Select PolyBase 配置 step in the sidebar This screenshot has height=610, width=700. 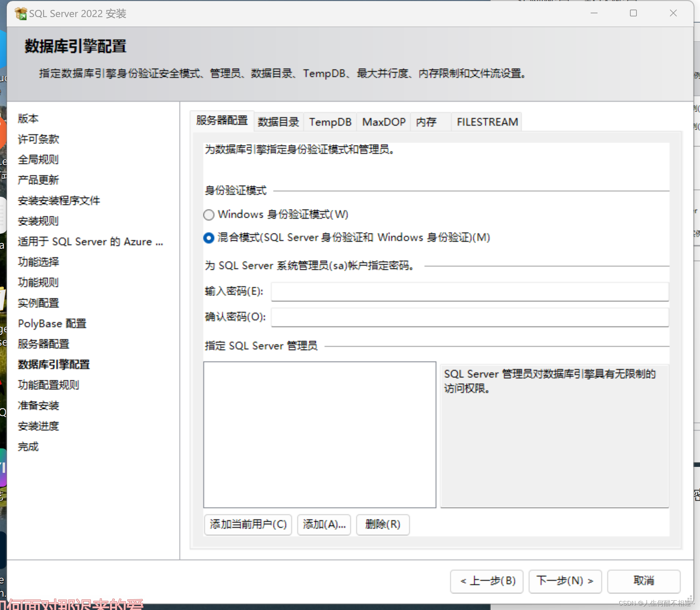click(x=52, y=323)
